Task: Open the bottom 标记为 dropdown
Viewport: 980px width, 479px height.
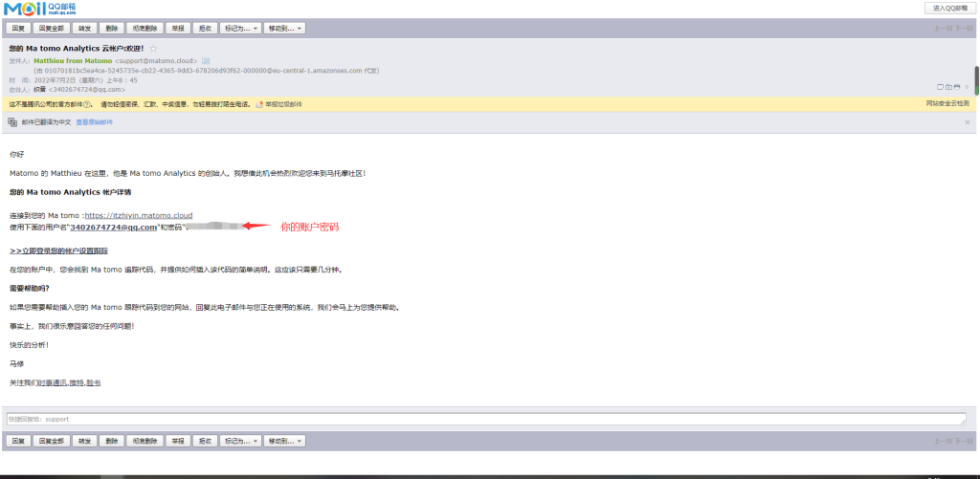Action: pyautogui.click(x=240, y=441)
